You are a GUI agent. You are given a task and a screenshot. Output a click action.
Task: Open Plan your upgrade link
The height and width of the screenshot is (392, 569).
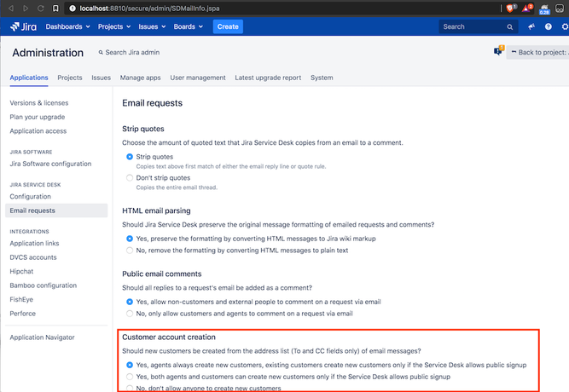(38, 117)
